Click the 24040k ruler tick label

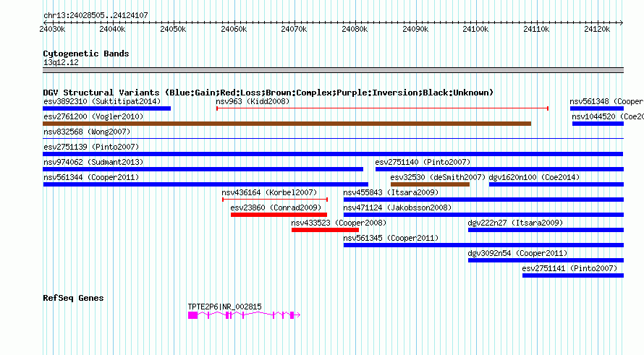113,29
